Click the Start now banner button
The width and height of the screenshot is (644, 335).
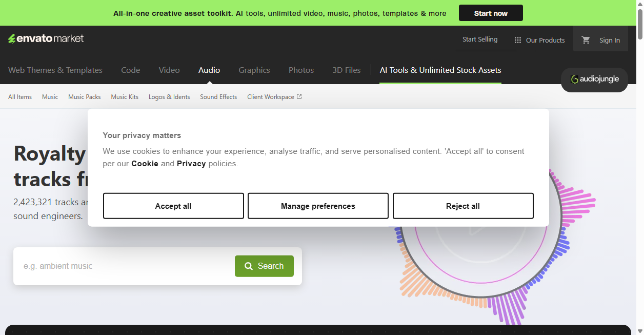click(x=491, y=13)
